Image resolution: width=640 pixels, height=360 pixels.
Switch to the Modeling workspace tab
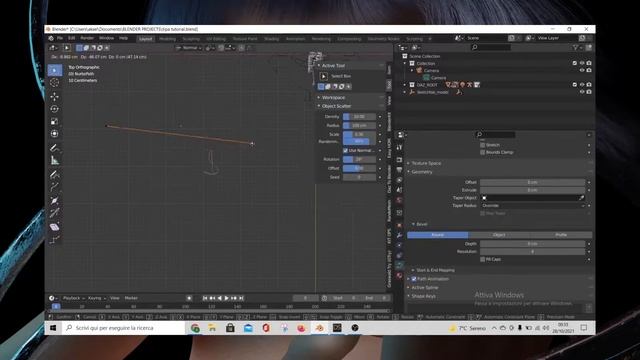click(x=167, y=39)
